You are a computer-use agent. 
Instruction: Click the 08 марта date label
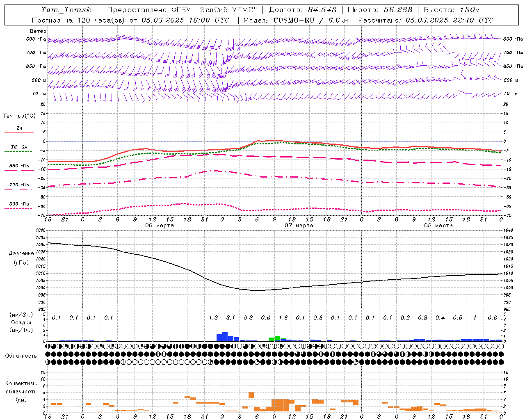point(438,225)
